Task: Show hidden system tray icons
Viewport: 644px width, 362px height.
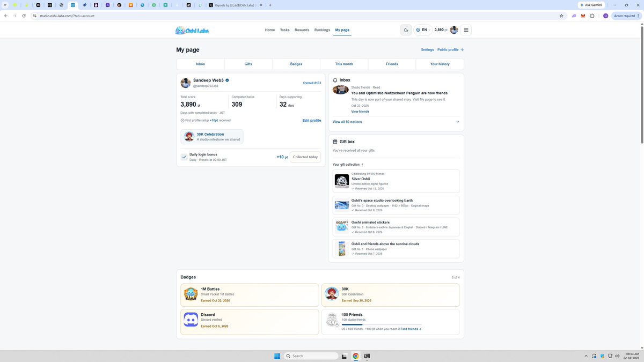Action: pyautogui.click(x=586, y=356)
